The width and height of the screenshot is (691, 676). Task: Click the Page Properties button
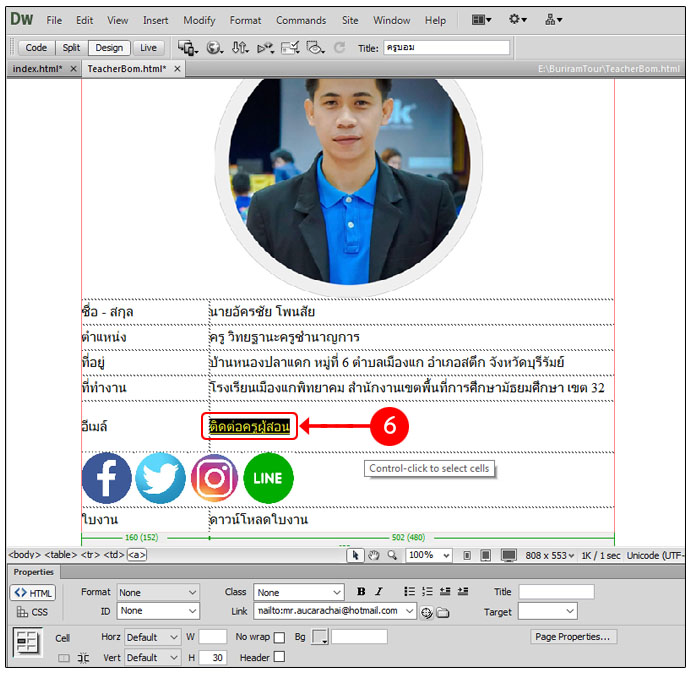click(x=573, y=636)
